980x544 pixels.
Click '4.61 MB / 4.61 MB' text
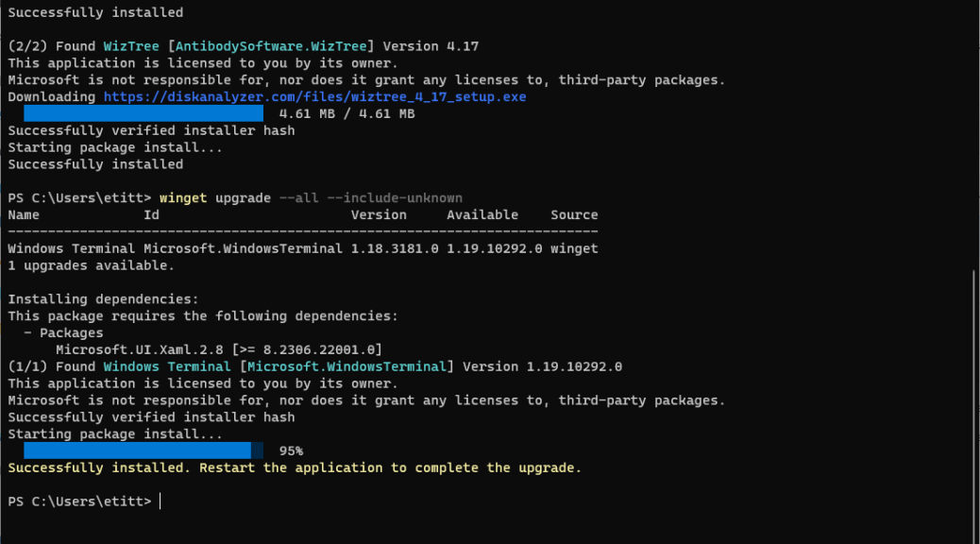346,113
